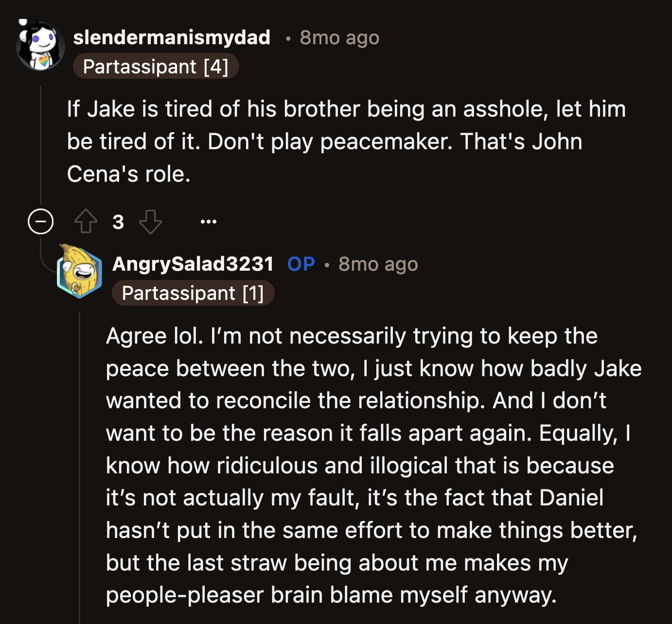The width and height of the screenshot is (672, 624).
Task: Click the vote count showing 3
Action: (118, 222)
